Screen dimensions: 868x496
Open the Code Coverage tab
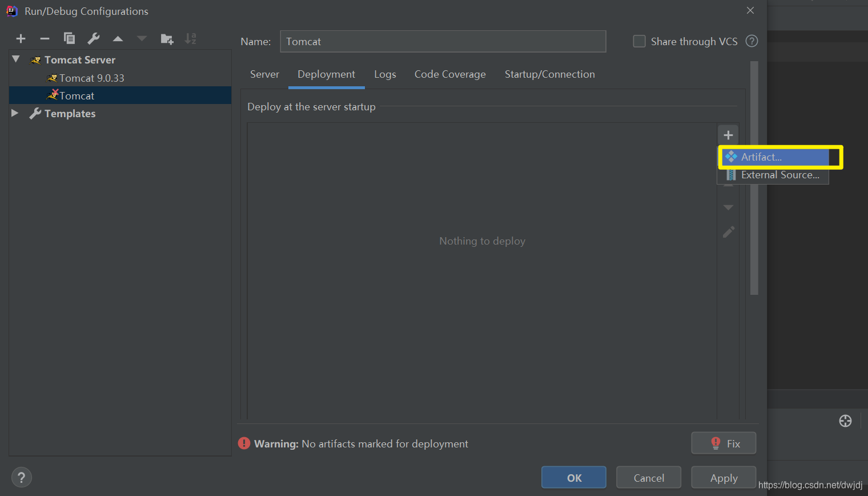(x=450, y=74)
